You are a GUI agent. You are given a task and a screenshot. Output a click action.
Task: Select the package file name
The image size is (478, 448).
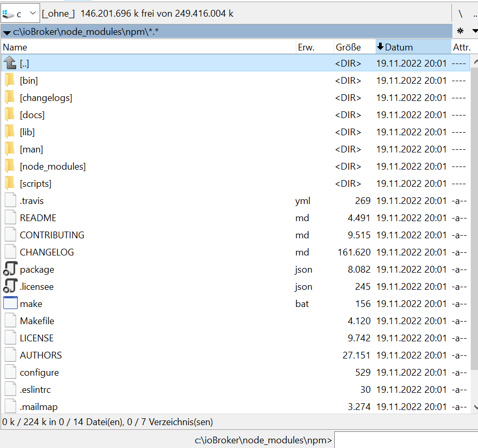tap(37, 270)
